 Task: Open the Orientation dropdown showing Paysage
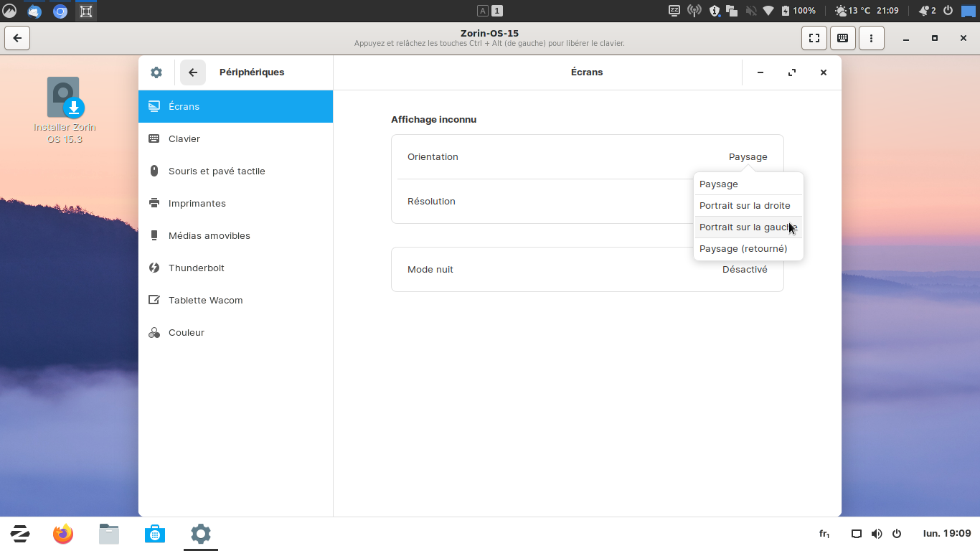click(x=748, y=157)
